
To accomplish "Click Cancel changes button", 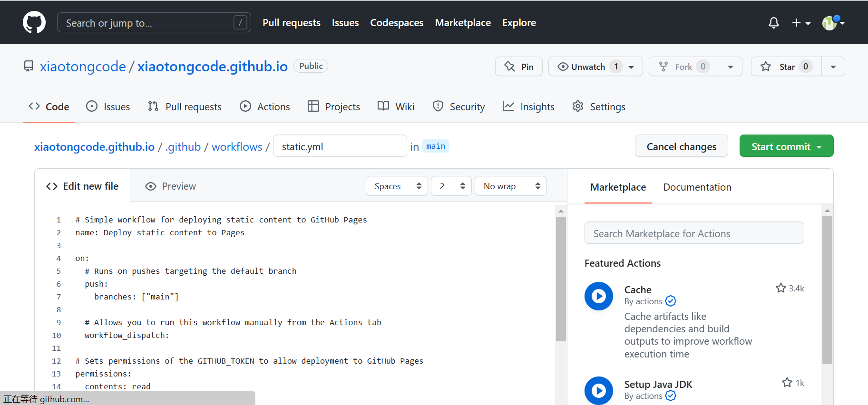I will tap(681, 146).
